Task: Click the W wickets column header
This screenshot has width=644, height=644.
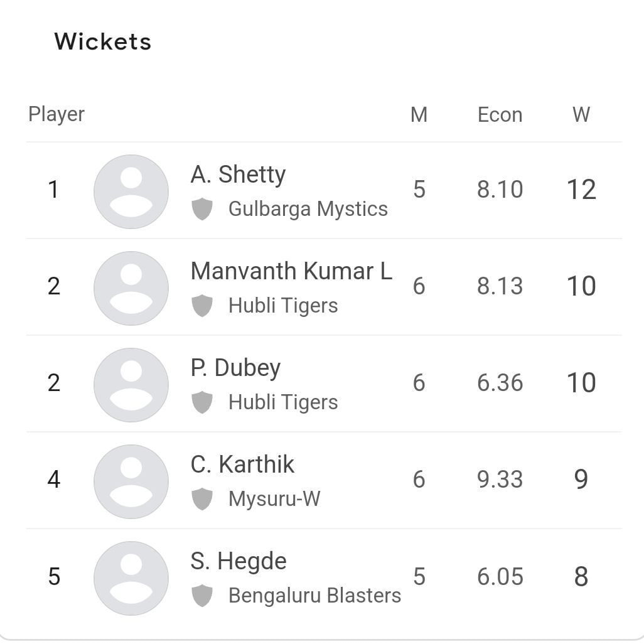Action: (x=581, y=115)
